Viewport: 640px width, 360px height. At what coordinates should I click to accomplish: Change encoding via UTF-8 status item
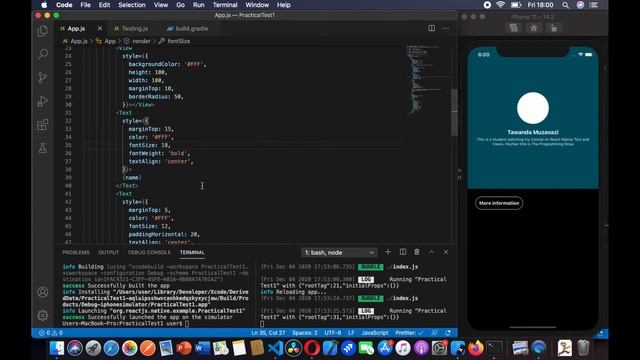point(333,333)
